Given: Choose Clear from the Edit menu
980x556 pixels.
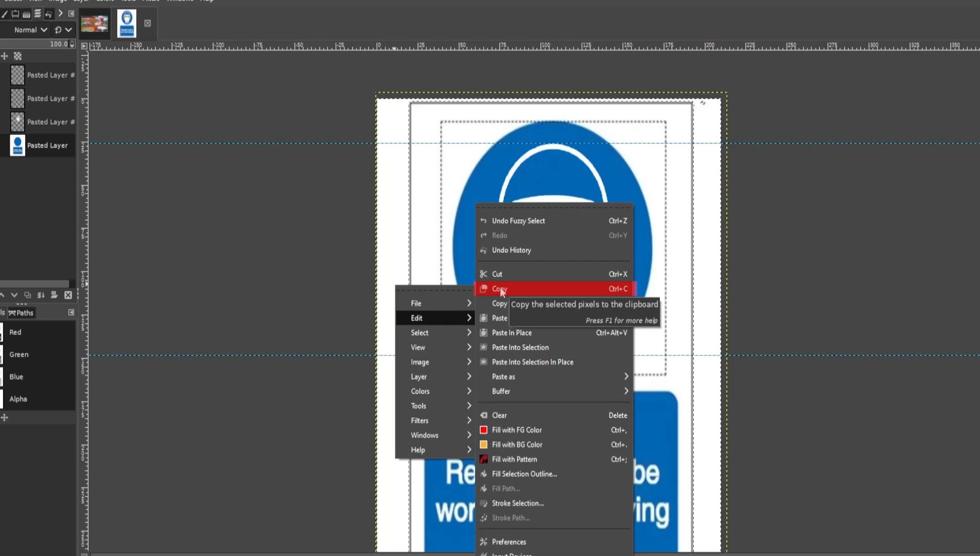Looking at the screenshot, I should [554, 415].
